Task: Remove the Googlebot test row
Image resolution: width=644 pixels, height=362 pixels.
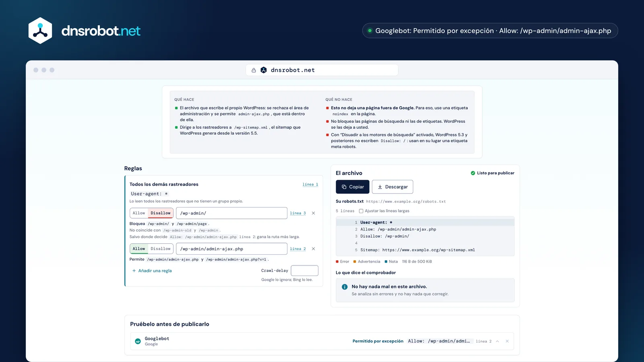Action: 507,341
